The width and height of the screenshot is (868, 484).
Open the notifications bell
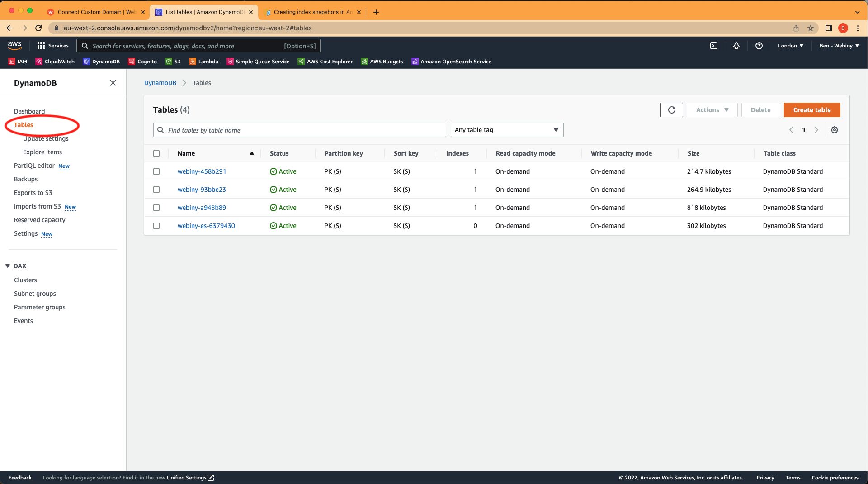coord(736,46)
